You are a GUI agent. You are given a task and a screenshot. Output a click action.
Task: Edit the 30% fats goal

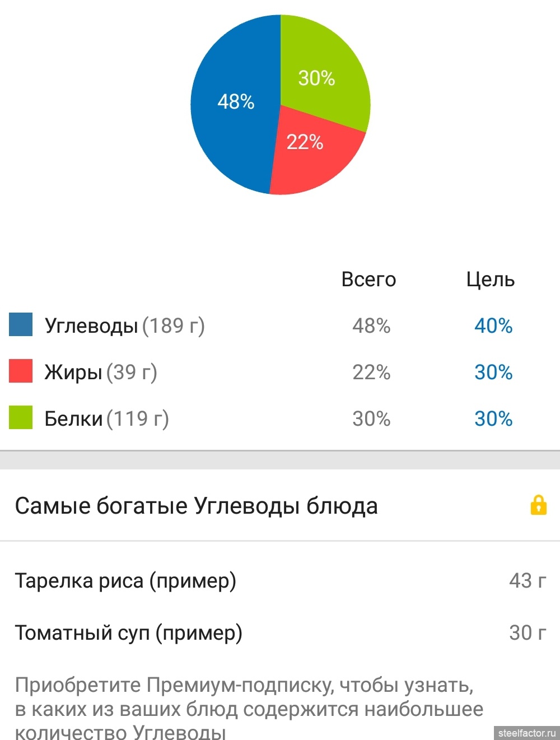[493, 372]
